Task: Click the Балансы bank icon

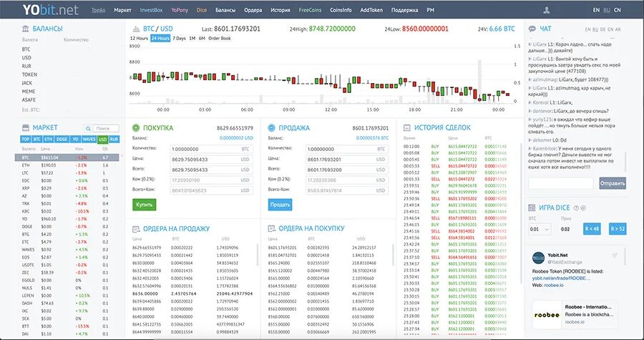Action: pos(26,29)
